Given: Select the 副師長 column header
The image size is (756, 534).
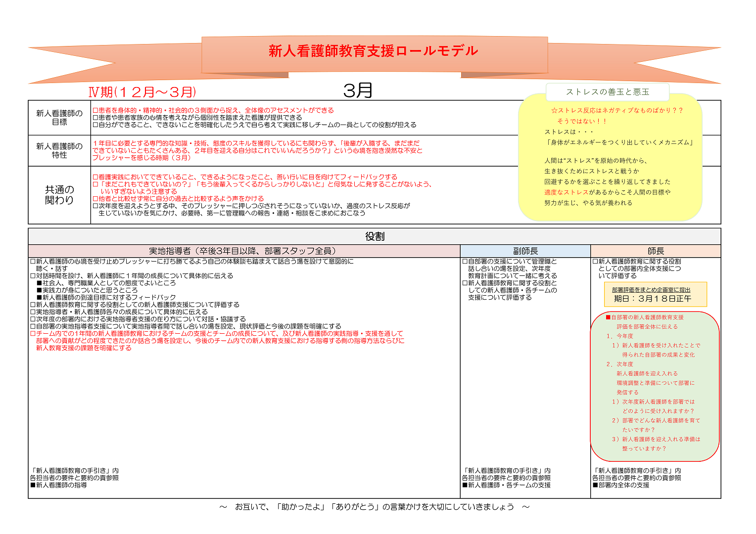Looking at the screenshot, I should point(525,251).
